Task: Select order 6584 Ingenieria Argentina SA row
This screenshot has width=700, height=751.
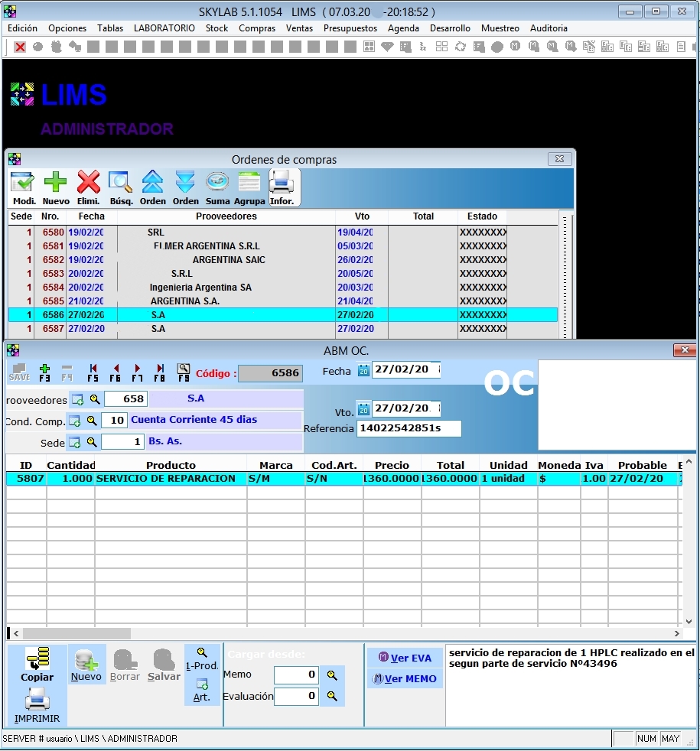Action: [x=200, y=288]
